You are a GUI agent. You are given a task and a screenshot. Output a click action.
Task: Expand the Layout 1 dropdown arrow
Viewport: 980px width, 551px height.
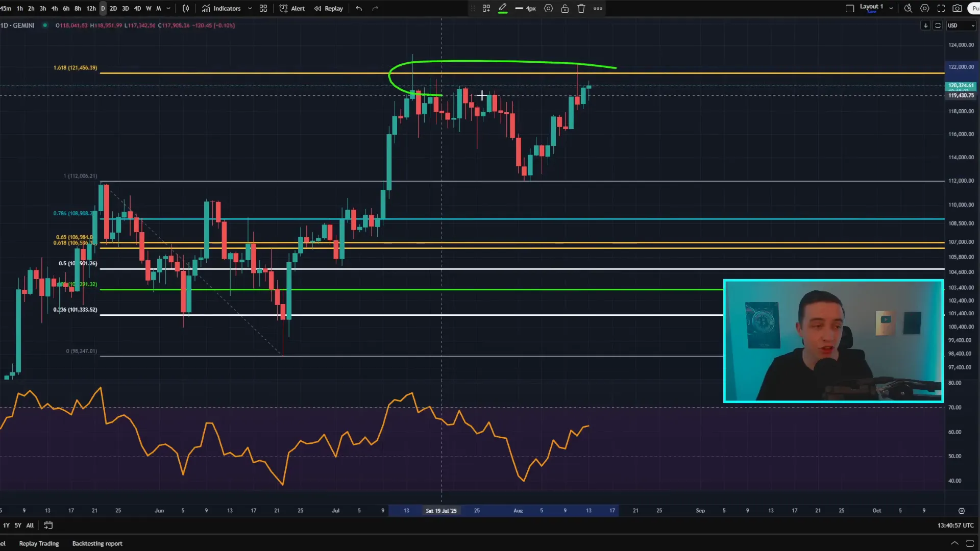click(891, 8)
